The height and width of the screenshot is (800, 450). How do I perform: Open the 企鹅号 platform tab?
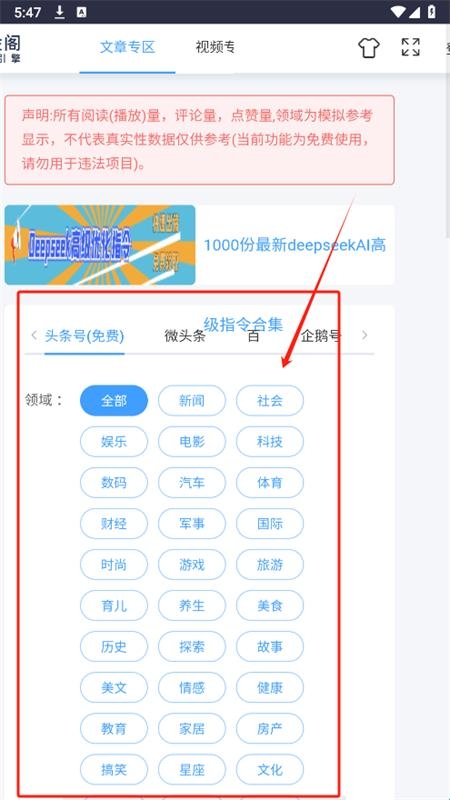[321, 336]
